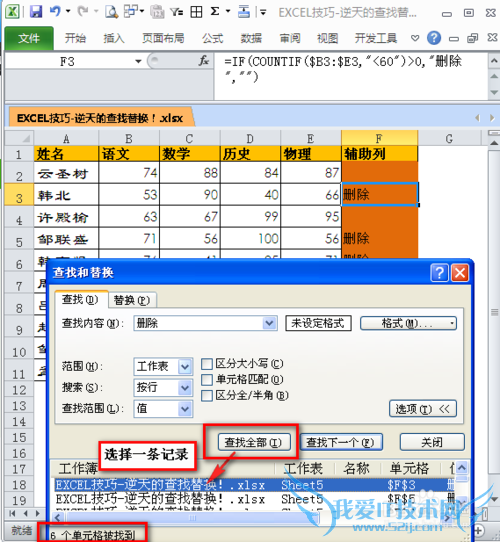Switch to the 替换 tab in dialog
The image size is (500, 542).
point(132,300)
